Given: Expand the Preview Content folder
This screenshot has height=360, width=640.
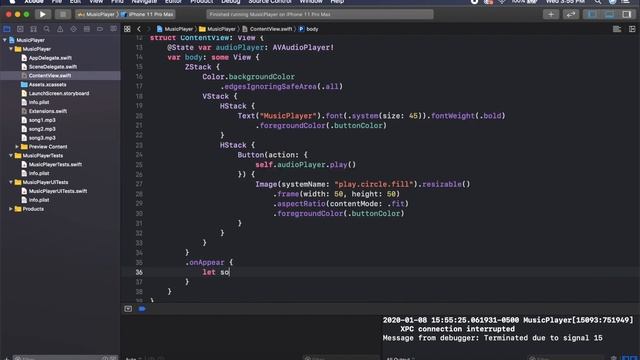Looking at the screenshot, I should pos(17,147).
